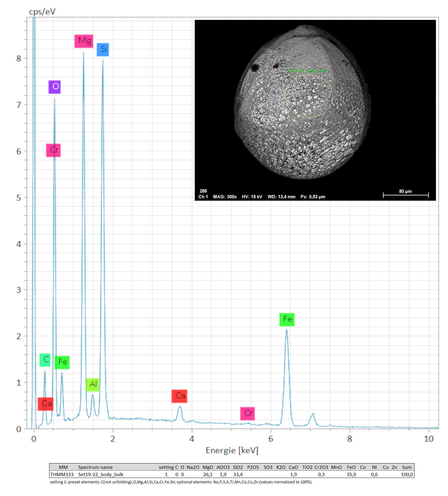Click the pink Mg peak label
The width and height of the screenshot is (448, 496).
[x=84, y=41]
